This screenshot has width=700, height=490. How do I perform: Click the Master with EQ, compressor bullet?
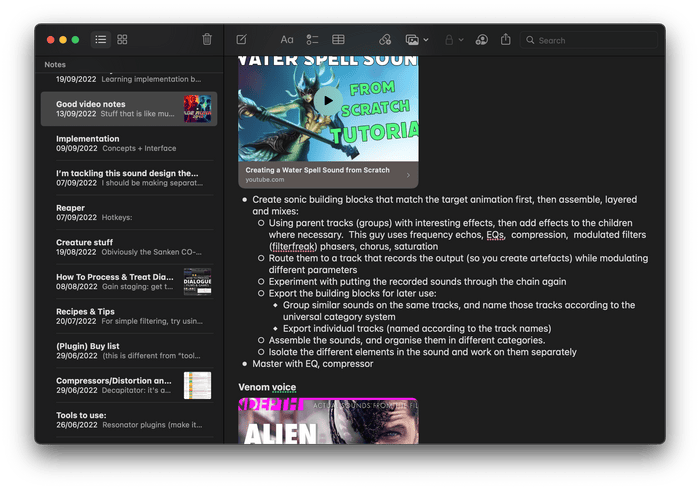coord(312,364)
